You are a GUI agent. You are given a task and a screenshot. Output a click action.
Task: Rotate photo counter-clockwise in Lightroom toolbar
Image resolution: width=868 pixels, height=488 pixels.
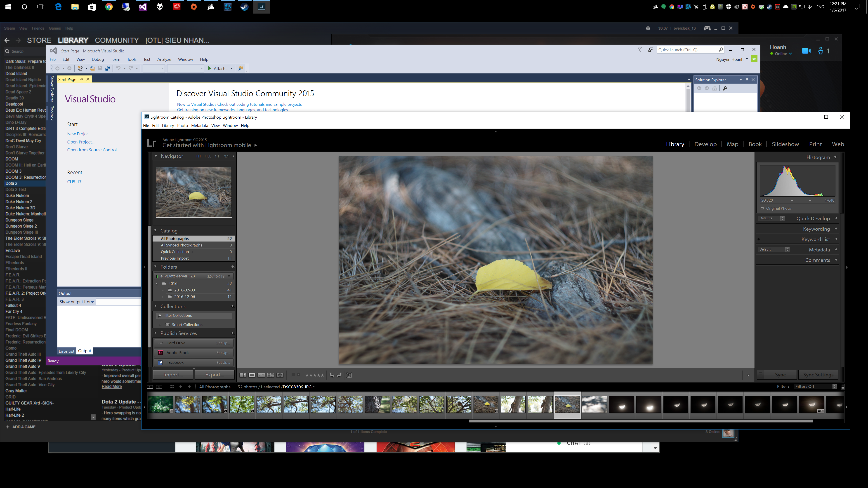click(332, 375)
